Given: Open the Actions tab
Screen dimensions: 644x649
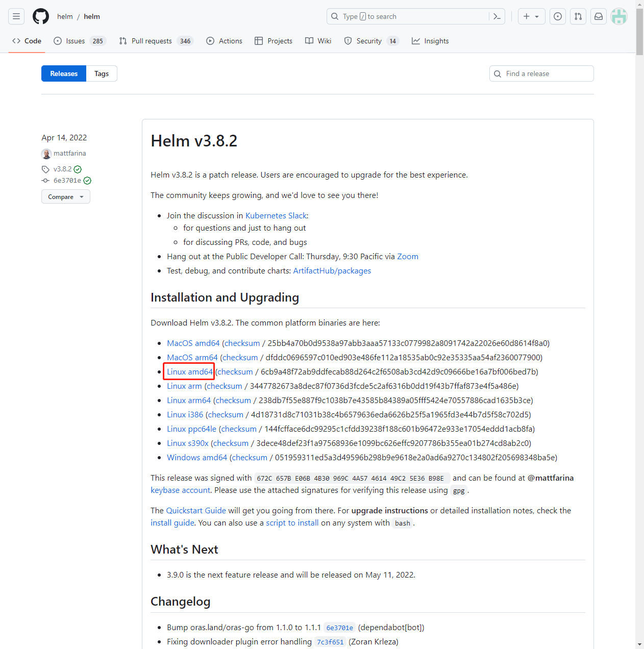Looking at the screenshot, I should [224, 41].
